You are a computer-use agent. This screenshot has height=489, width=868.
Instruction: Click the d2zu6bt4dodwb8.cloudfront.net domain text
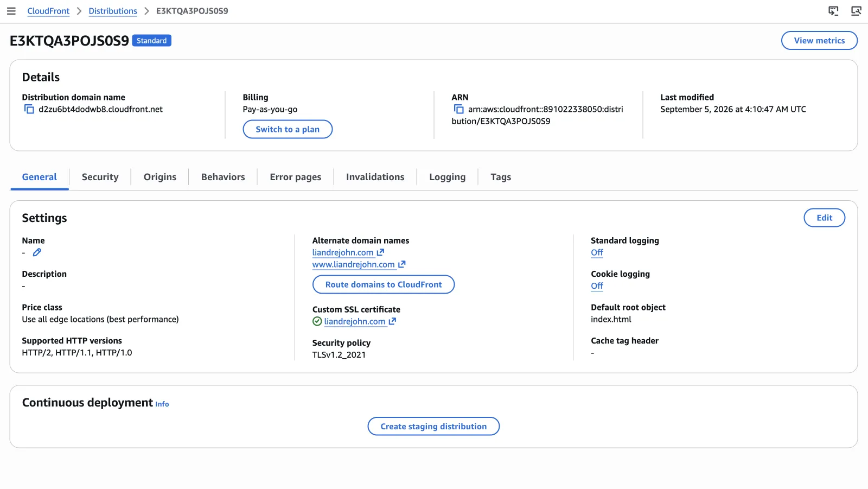[100, 109]
